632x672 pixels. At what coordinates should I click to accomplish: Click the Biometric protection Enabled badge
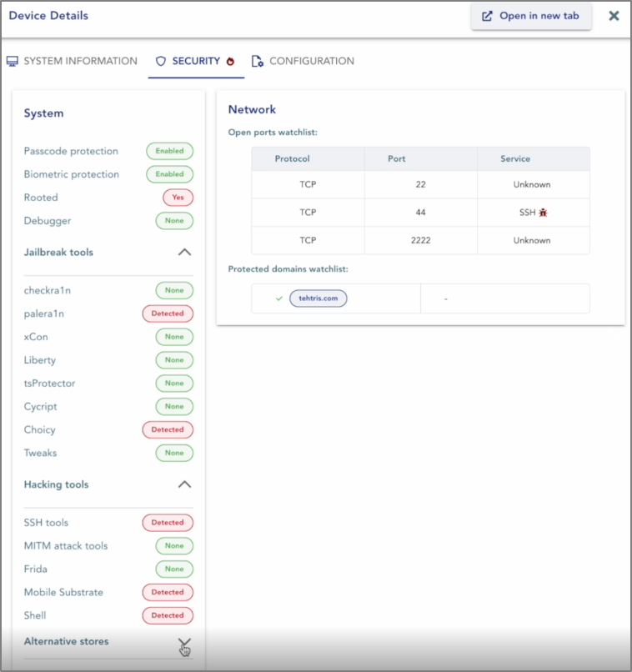click(x=170, y=174)
